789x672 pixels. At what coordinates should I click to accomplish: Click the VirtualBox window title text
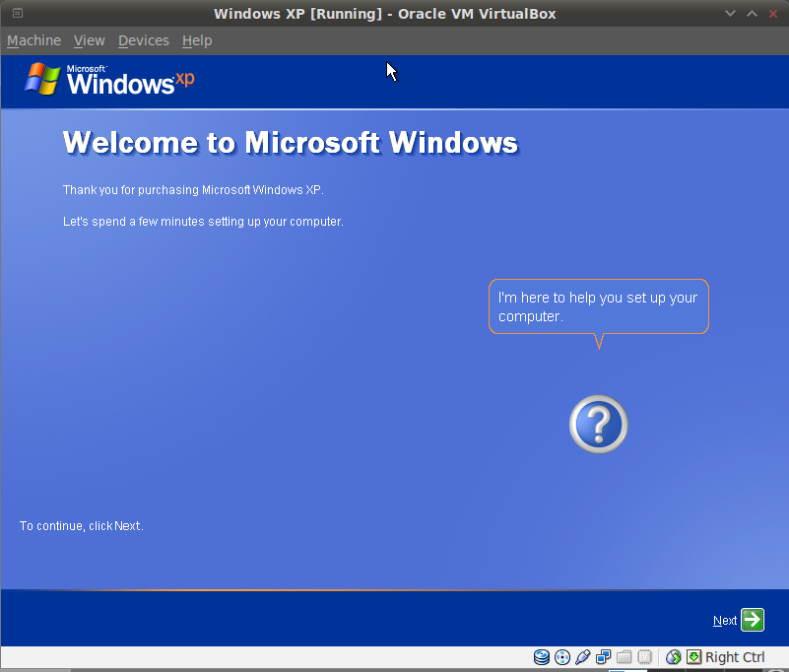pos(385,14)
